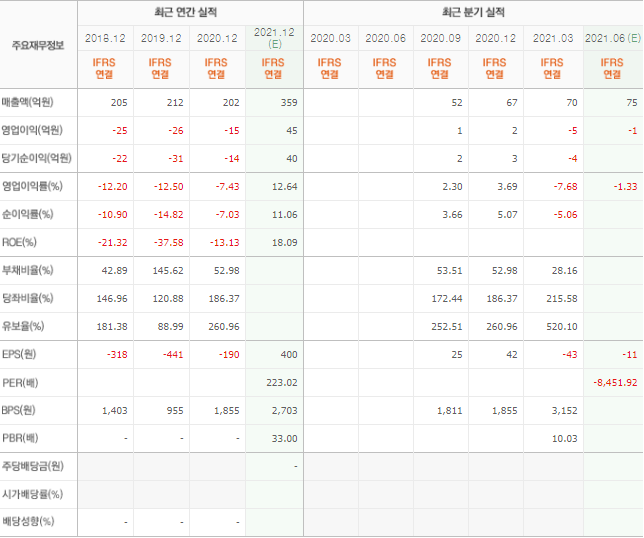Click the EPS value -318
This screenshot has height=538, width=644.
pos(117,354)
